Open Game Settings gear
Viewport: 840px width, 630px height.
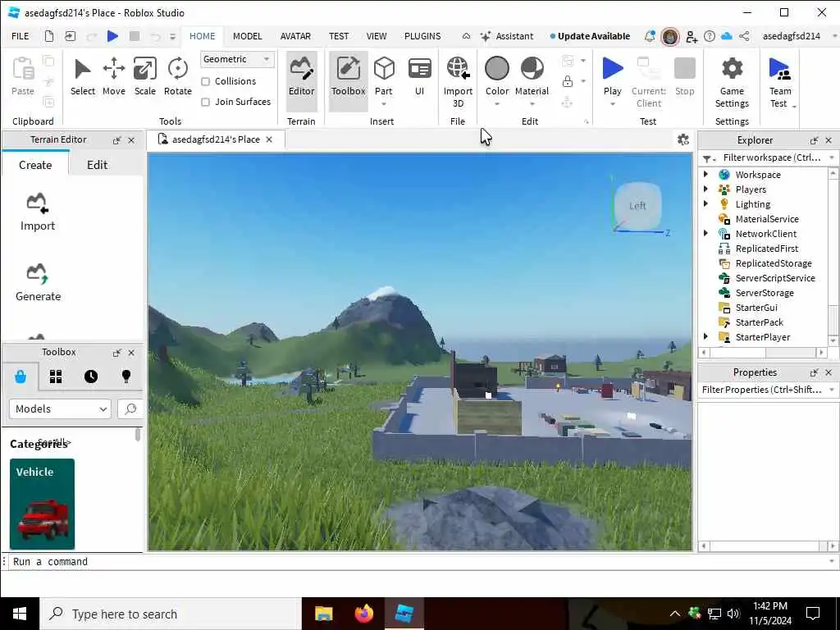(x=732, y=81)
